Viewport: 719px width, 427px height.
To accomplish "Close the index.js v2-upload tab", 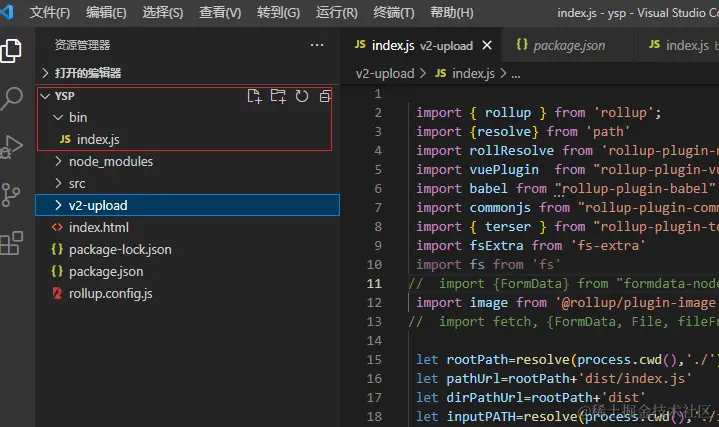I will [x=487, y=45].
